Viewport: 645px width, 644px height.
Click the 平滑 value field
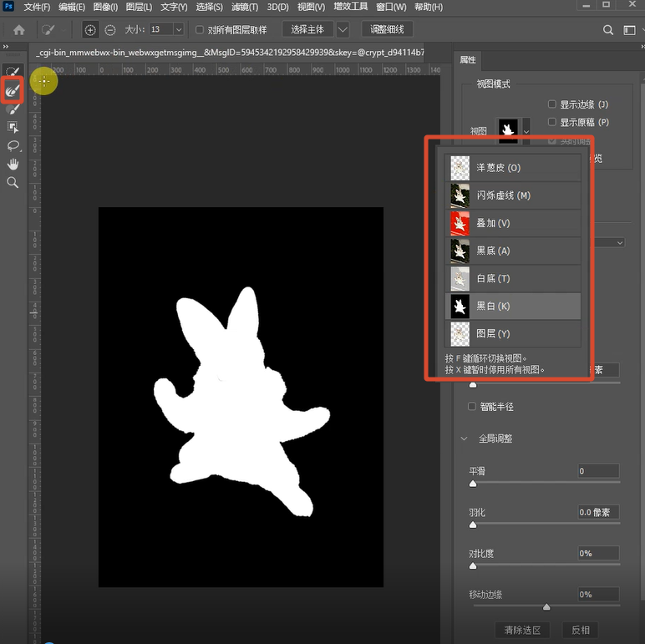click(598, 471)
